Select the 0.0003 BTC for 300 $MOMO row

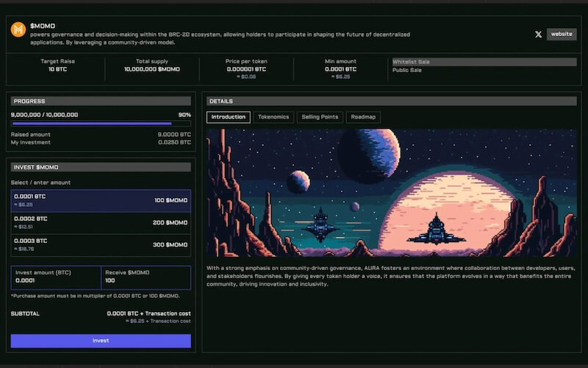pos(101,245)
